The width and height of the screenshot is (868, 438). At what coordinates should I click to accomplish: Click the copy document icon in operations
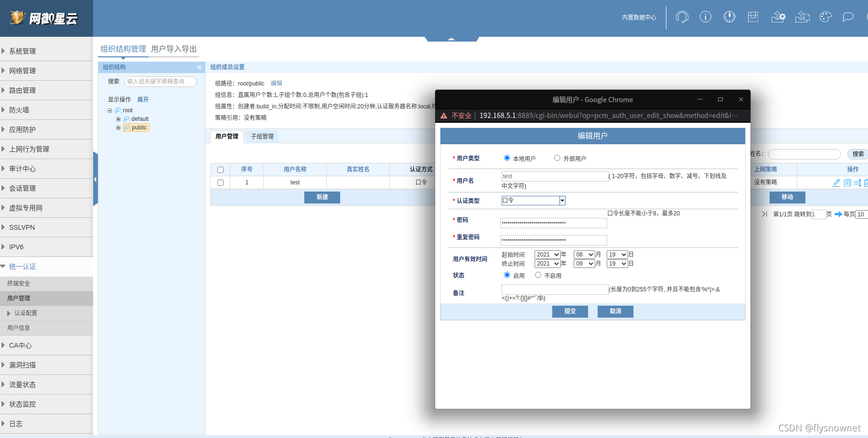(847, 183)
